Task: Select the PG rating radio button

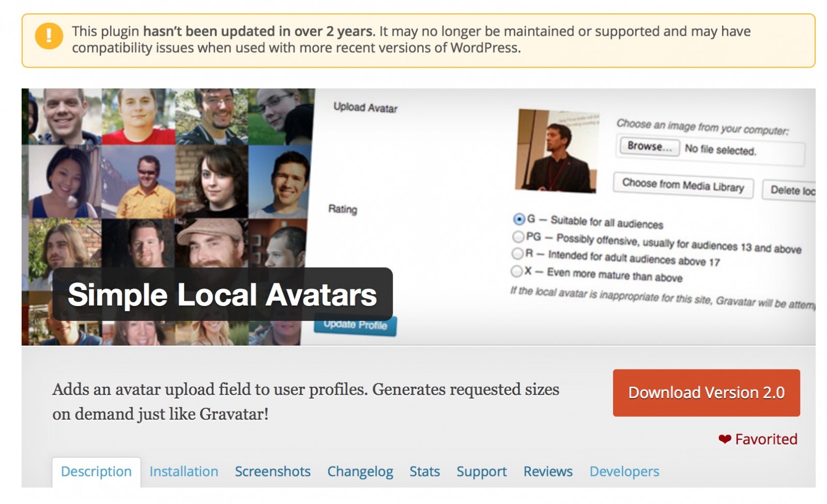Action: pos(517,237)
